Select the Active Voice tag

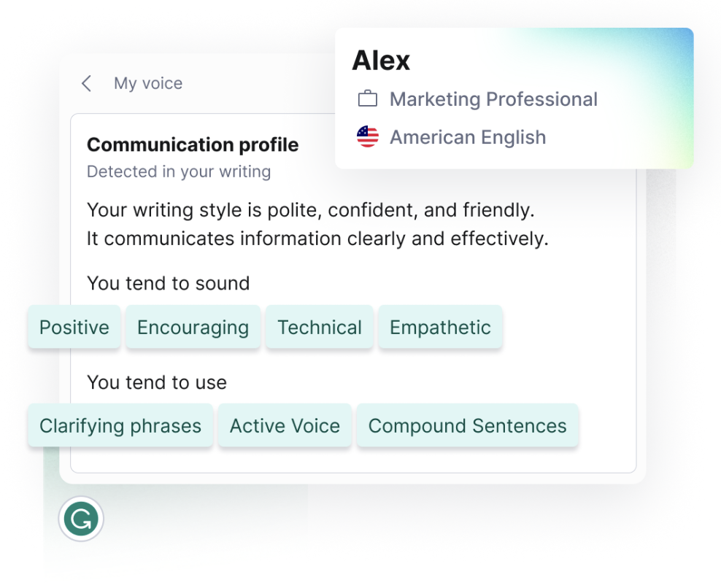point(285,425)
